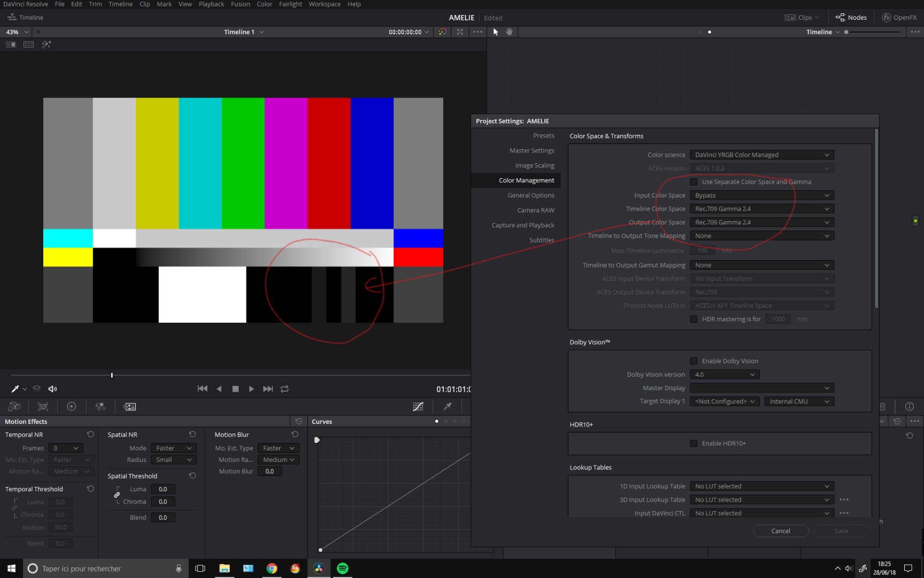Click the viewer audio speaker icon
The image size is (924, 578).
pyautogui.click(x=52, y=389)
